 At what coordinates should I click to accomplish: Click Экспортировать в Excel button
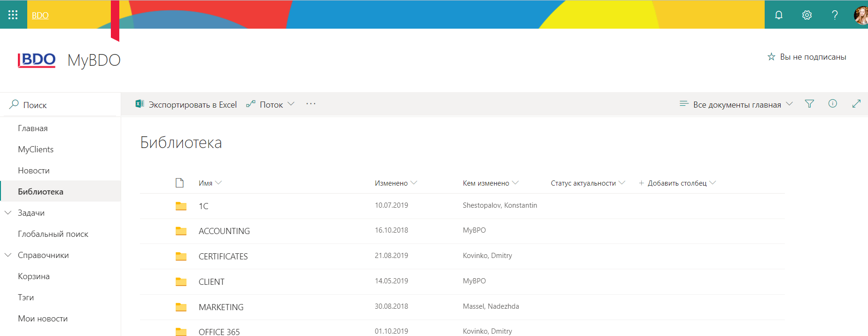(186, 104)
